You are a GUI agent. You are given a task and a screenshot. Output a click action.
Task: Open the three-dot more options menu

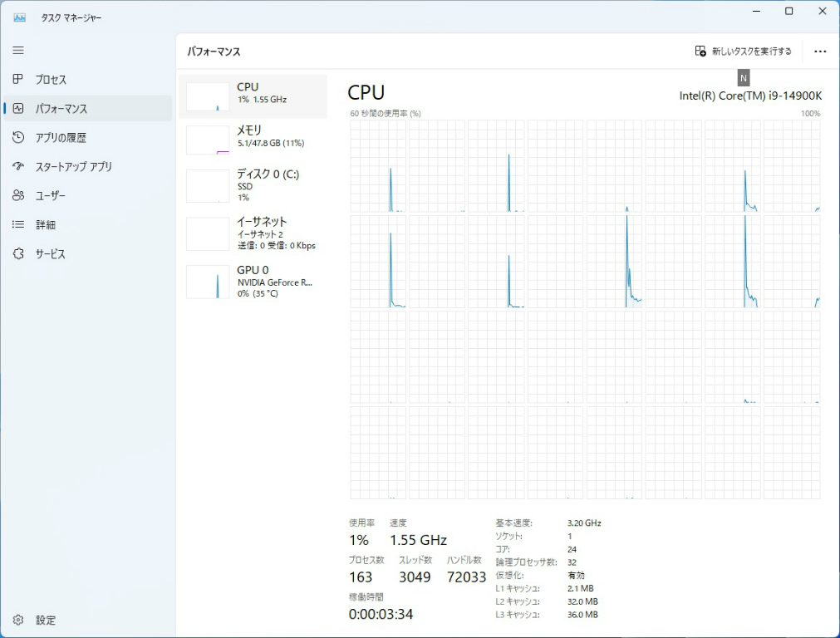[820, 52]
